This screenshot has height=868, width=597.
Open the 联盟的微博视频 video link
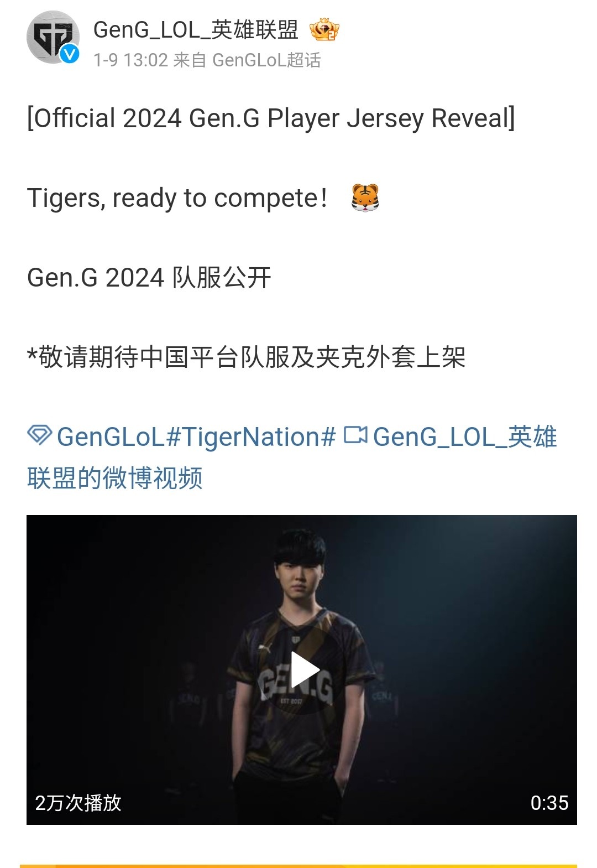[114, 477]
